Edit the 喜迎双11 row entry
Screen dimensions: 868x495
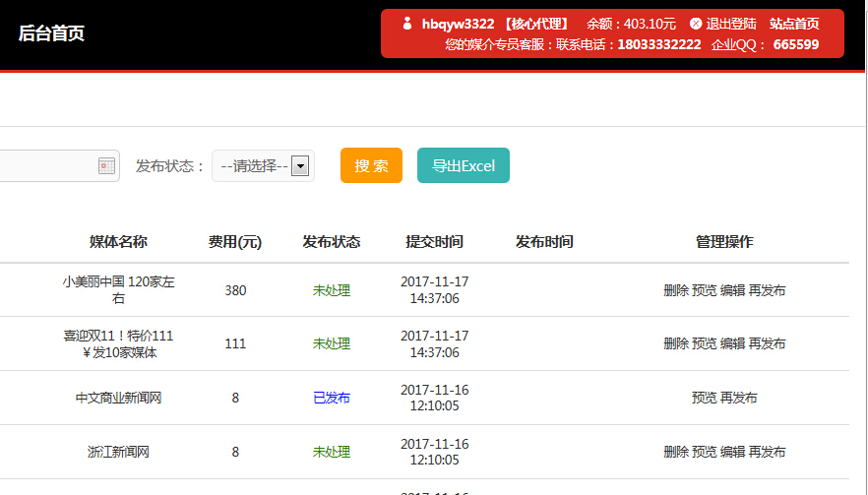coord(733,343)
